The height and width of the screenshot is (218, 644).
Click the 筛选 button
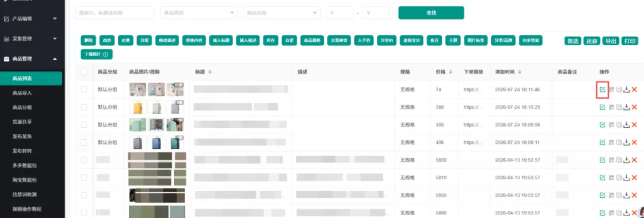[573, 41]
